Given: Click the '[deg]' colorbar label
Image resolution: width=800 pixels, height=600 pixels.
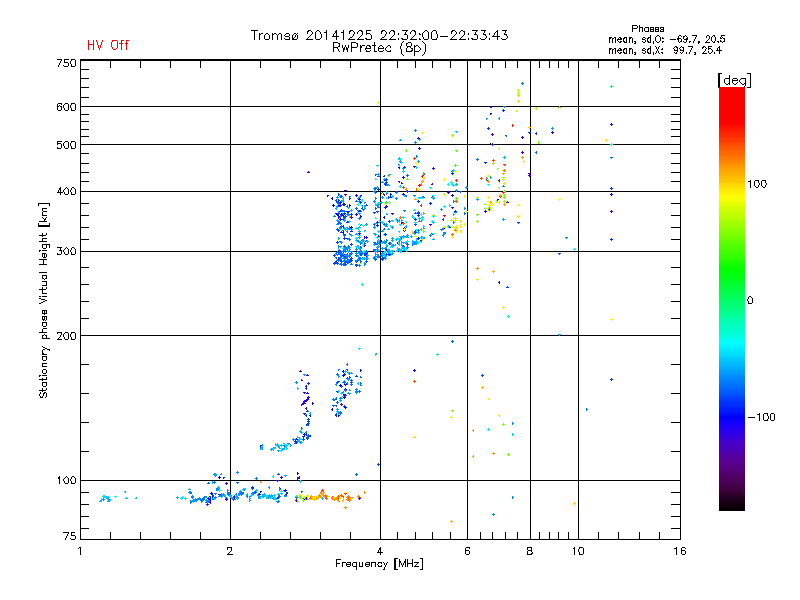Looking at the screenshot, I should tap(734, 80).
